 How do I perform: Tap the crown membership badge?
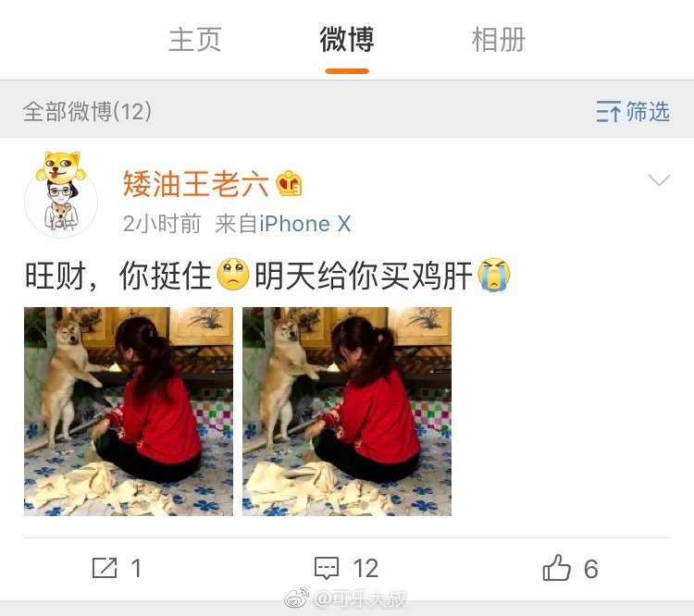289,184
